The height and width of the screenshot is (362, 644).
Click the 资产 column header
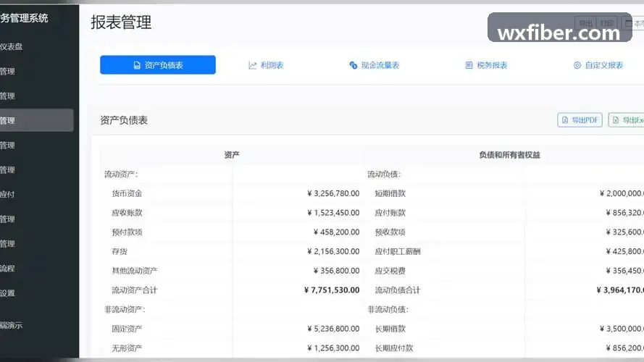(x=232, y=155)
